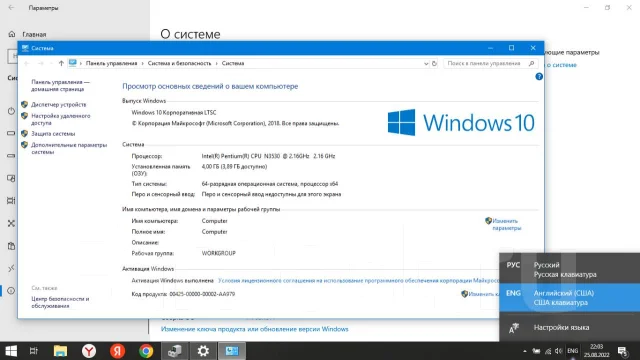The image size is (640, 360).
Task: Select System and Security breadcrumb
Action: (x=179, y=63)
